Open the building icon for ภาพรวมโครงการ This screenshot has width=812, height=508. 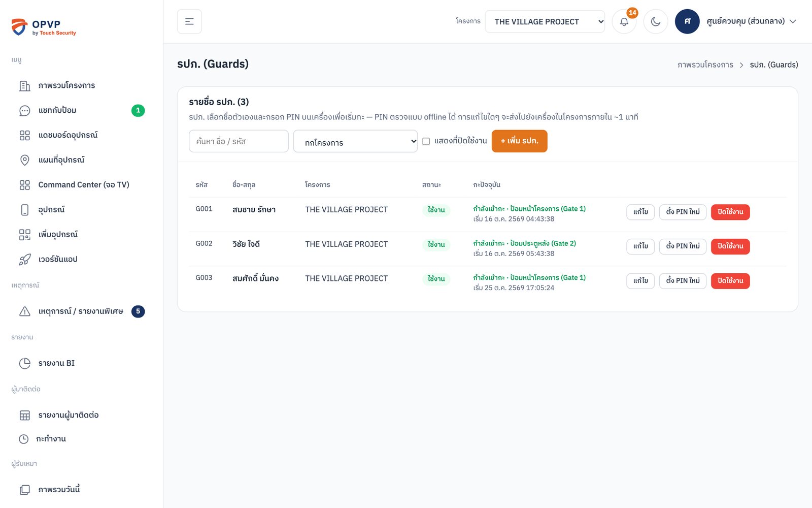coord(24,86)
